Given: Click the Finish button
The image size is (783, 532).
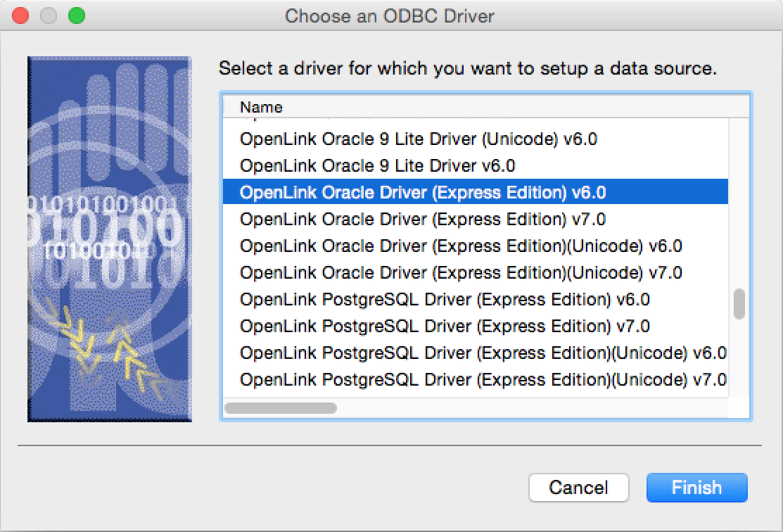Looking at the screenshot, I should (696, 487).
